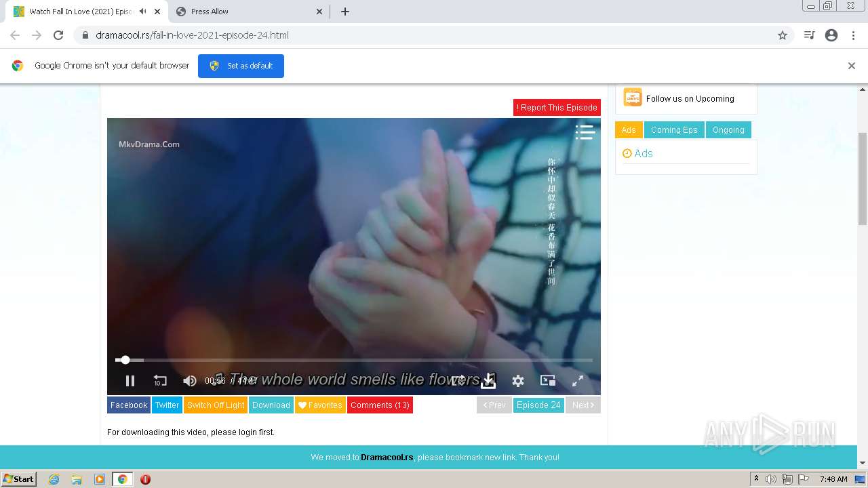Image resolution: width=868 pixels, height=488 pixels.
Task: Open video download icon in player
Action: click(x=488, y=381)
